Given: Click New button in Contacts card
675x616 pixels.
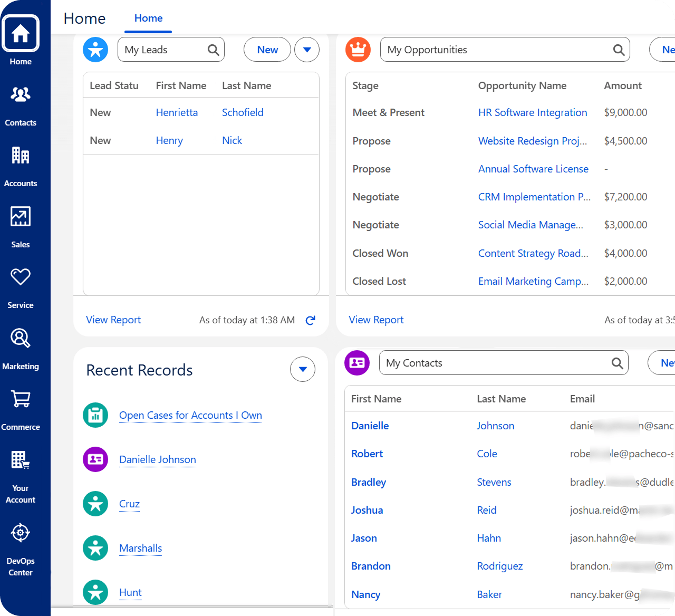Looking at the screenshot, I should coord(662,363).
